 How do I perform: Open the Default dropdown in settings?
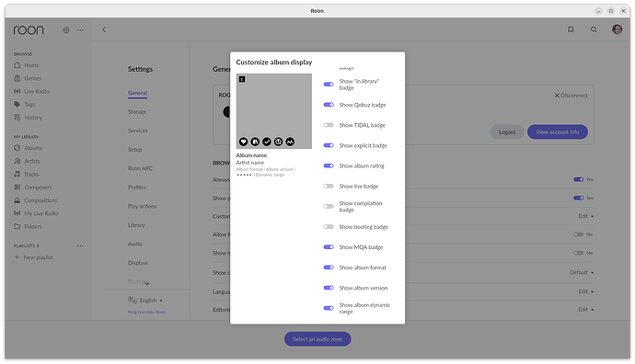(x=582, y=273)
